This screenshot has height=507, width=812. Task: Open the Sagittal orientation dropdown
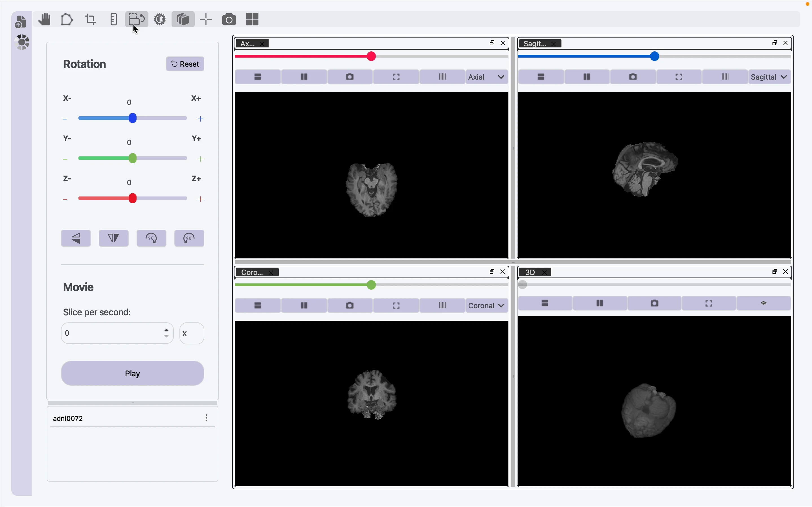[x=769, y=77]
